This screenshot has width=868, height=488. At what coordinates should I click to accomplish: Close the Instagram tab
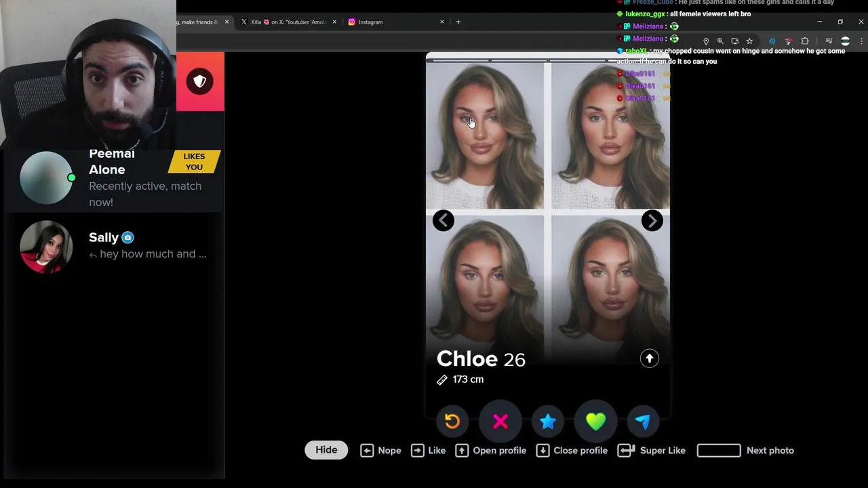pyautogui.click(x=442, y=22)
